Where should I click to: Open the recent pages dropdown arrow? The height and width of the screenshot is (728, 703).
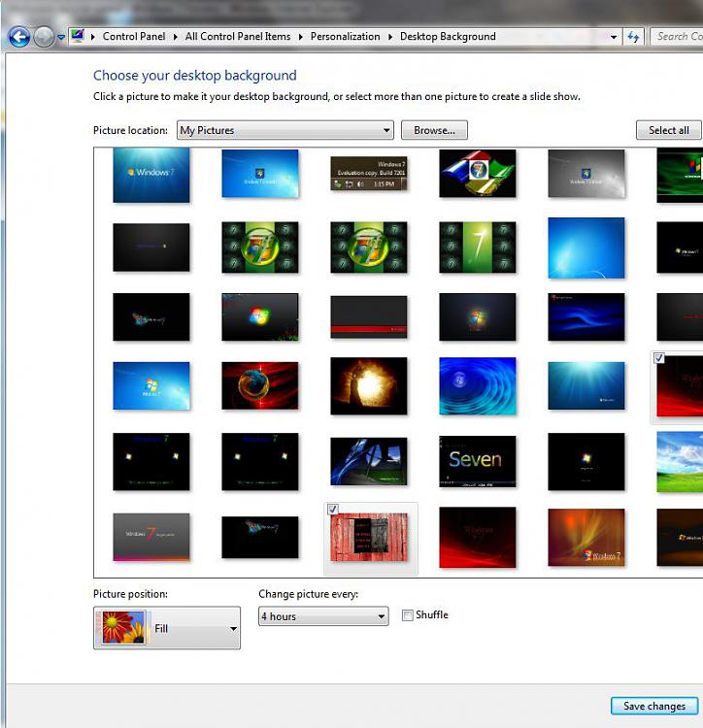click(61, 37)
